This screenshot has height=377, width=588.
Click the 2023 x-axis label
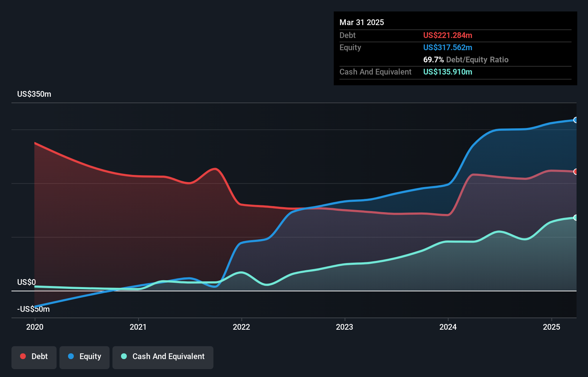[344, 327]
